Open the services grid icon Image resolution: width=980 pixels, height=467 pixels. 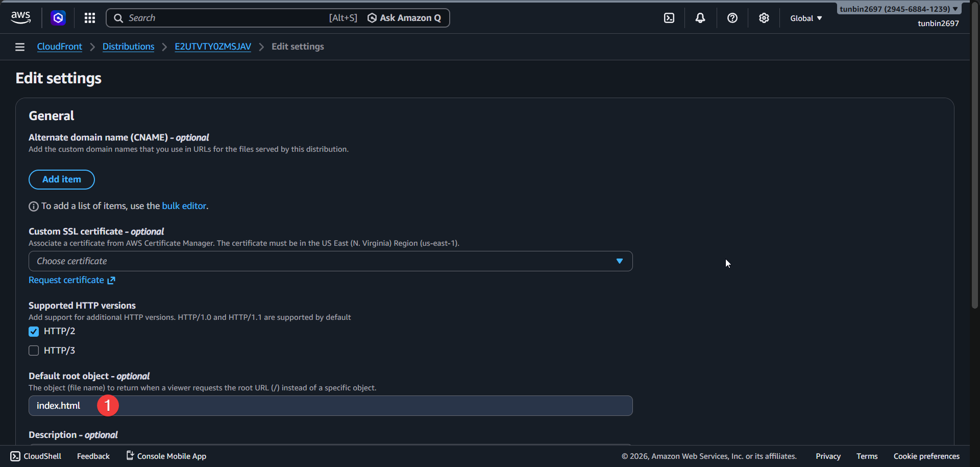pos(89,17)
